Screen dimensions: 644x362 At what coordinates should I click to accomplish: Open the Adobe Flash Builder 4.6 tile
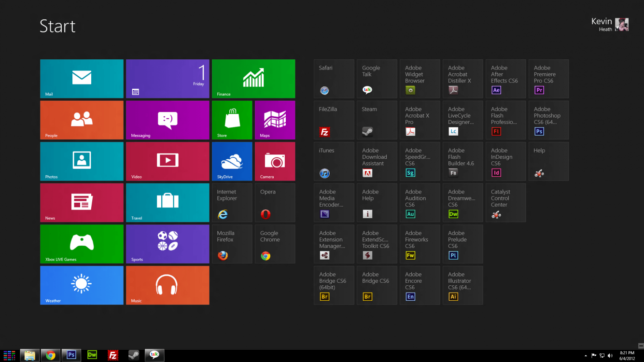tap(463, 161)
